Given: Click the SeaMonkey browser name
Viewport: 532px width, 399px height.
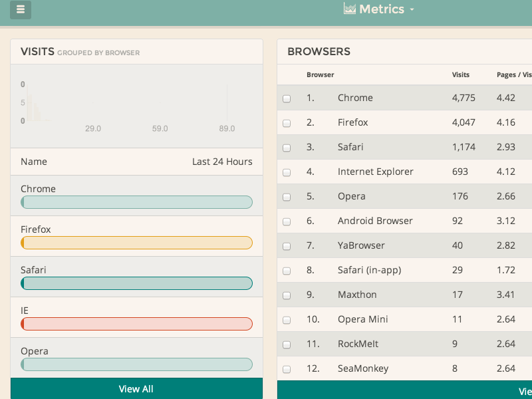Looking at the screenshot, I should [x=363, y=368].
